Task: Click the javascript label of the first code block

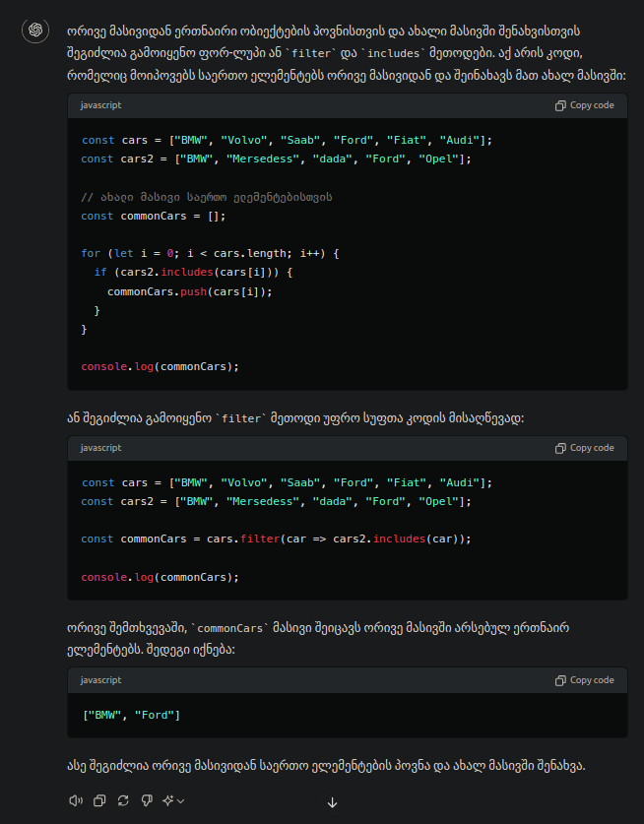Action: pos(101,105)
